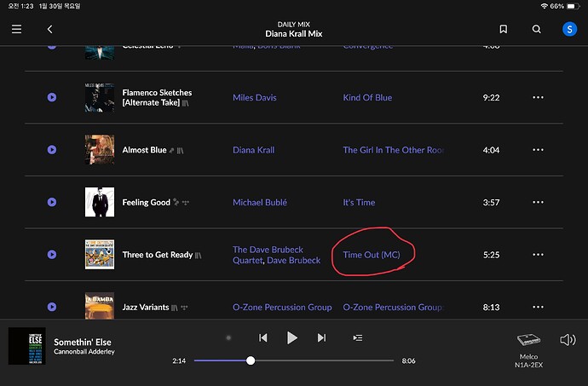588x386 pixels.
Task: Select the Somethin' Else now playing title
Action: point(83,342)
